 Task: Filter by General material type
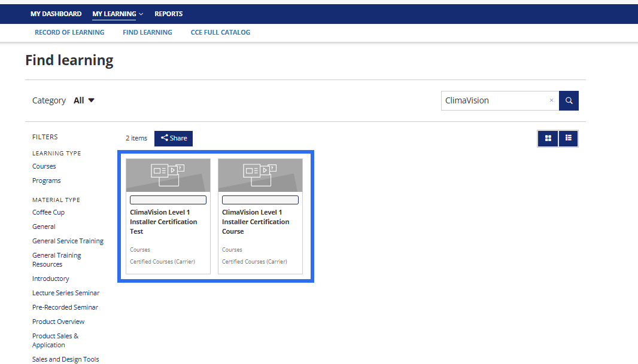click(x=44, y=227)
